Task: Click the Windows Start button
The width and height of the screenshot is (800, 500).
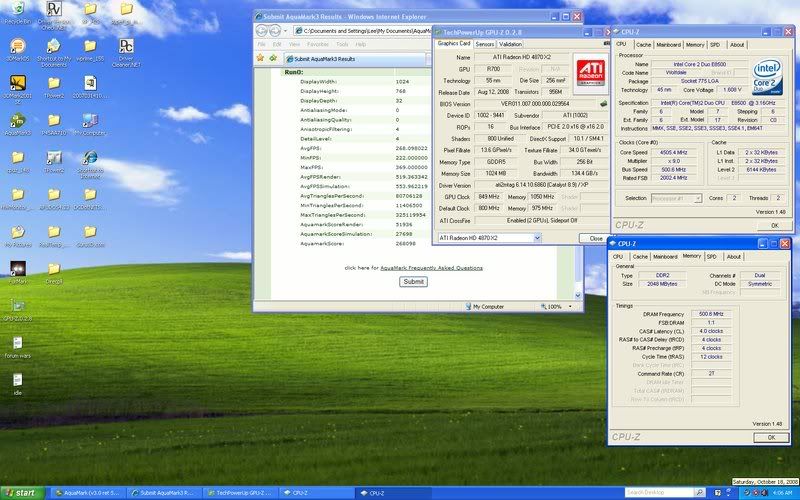Action: click(x=23, y=493)
